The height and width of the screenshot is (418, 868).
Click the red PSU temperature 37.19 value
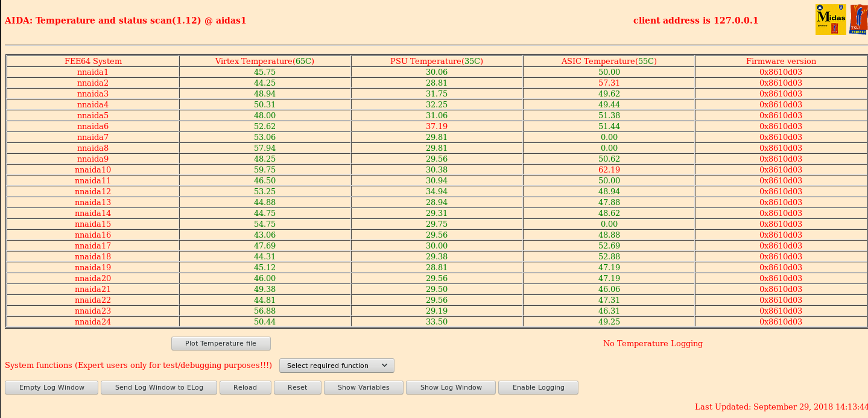437,126
